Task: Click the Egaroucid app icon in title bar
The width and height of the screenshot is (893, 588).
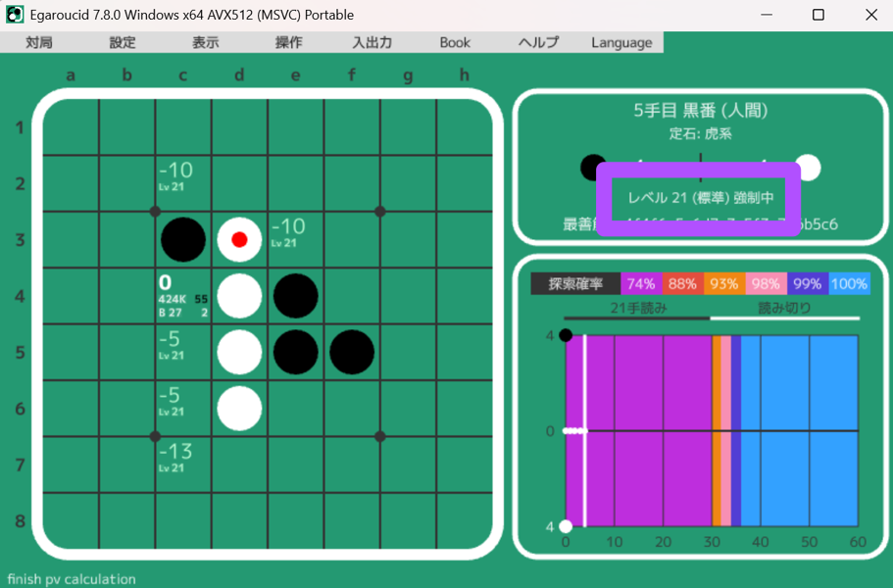Action: pos(15,15)
